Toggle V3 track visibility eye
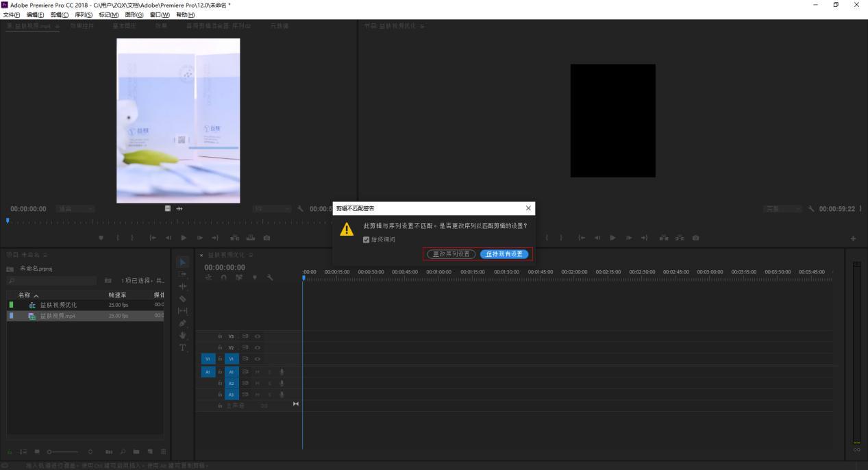 (x=257, y=336)
